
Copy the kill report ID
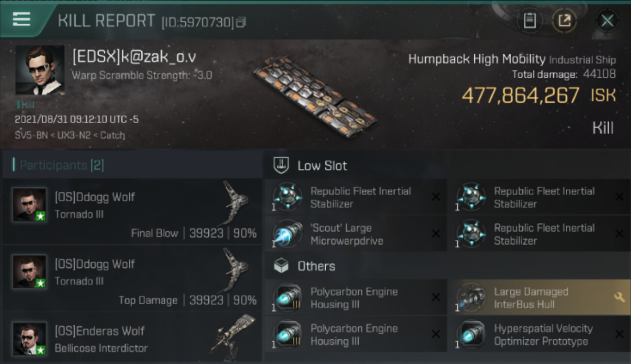coord(241,22)
